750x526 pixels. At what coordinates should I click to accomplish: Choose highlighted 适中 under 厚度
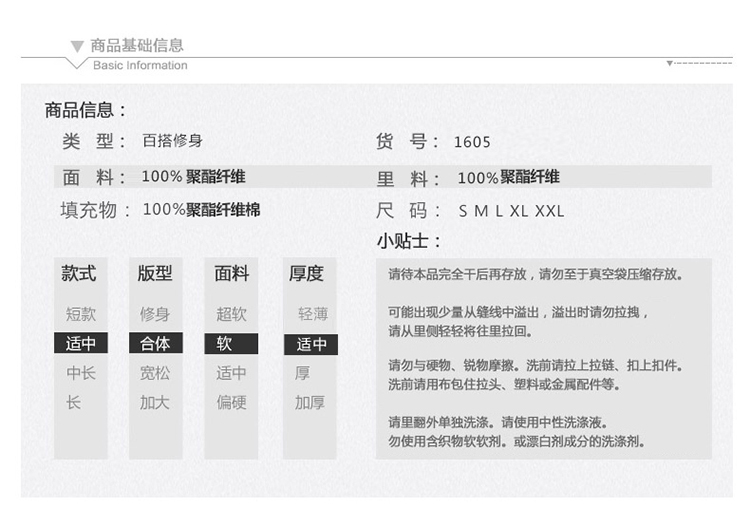point(311,345)
